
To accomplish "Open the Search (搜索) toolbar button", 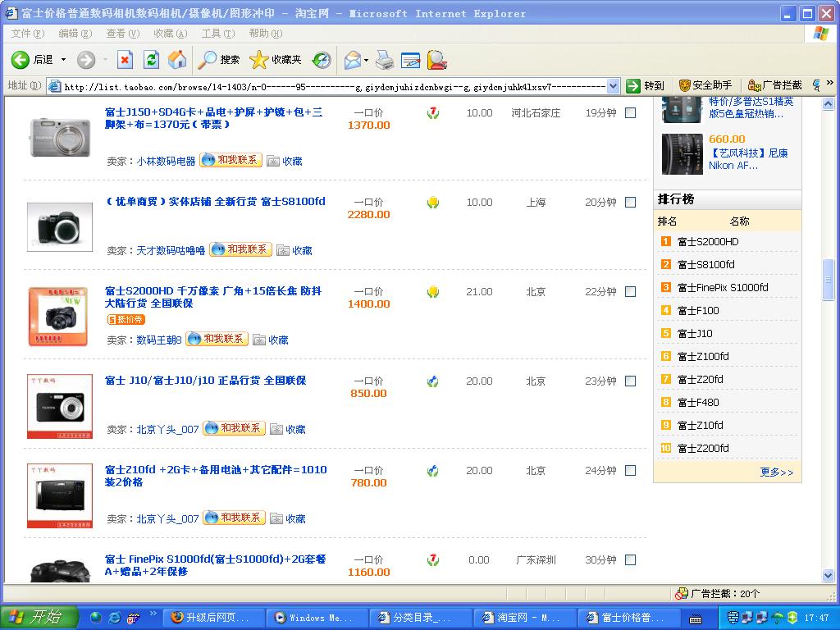I will click(219, 60).
